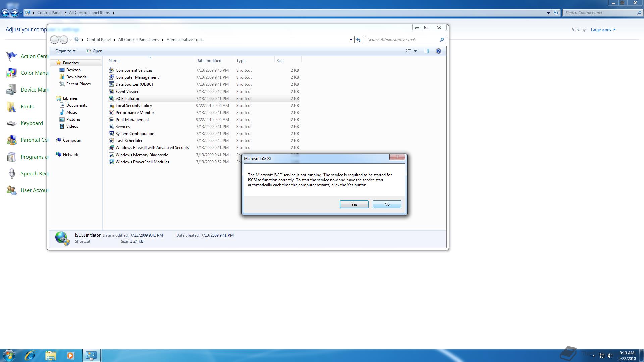
Task: Click the Administrative Tools breadcrumb segment
Action: [x=185, y=40]
